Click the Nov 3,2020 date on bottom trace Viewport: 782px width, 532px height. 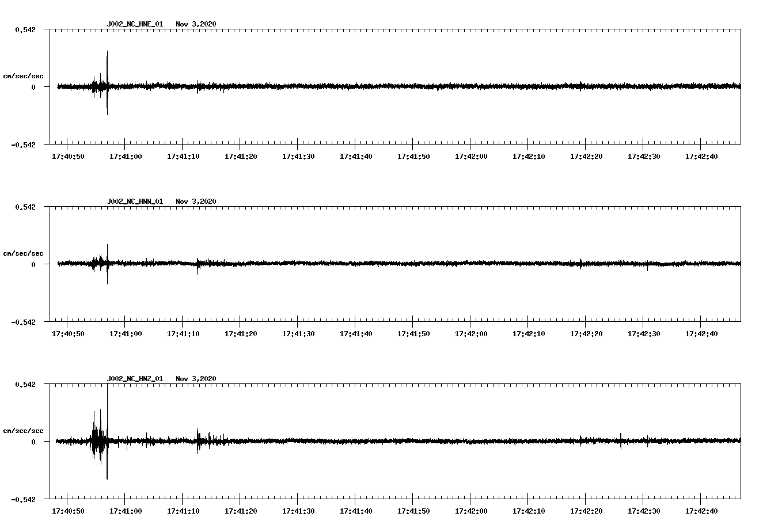196,379
